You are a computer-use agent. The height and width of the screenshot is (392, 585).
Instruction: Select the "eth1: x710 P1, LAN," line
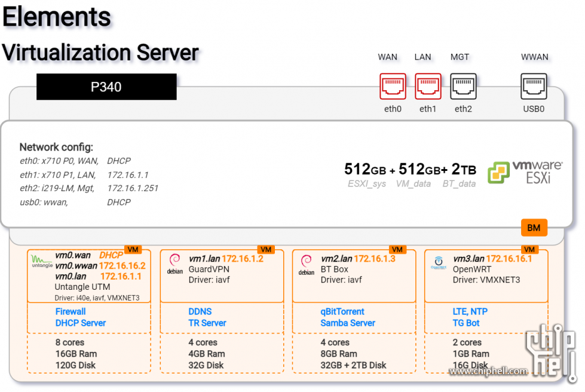point(58,175)
